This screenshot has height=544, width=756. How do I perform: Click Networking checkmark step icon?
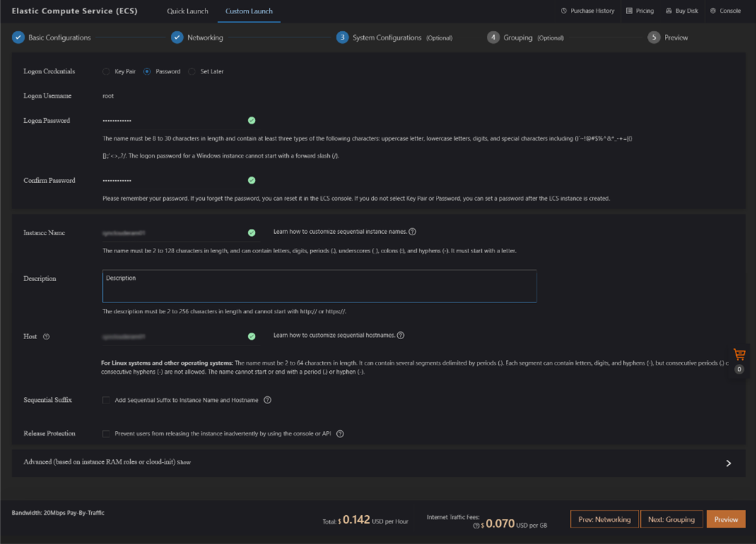(x=177, y=37)
